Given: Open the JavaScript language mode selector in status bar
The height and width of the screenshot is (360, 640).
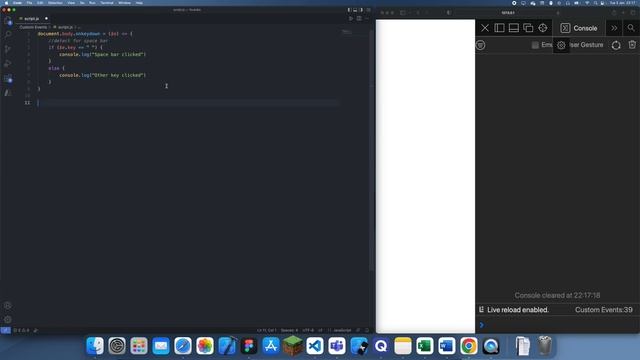Looking at the screenshot, I should 342,330.
